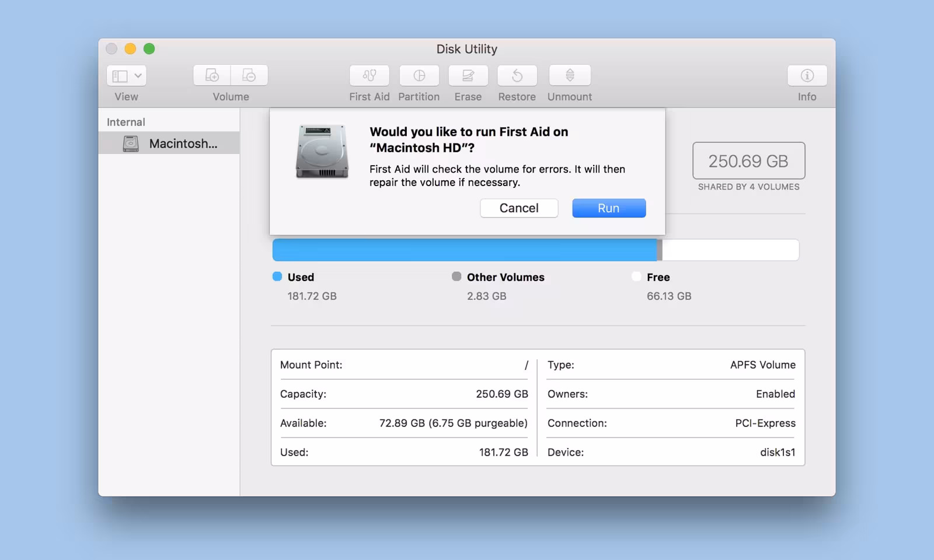Click the Add Volume icon
Screen dimensions: 934x560
coord(212,76)
